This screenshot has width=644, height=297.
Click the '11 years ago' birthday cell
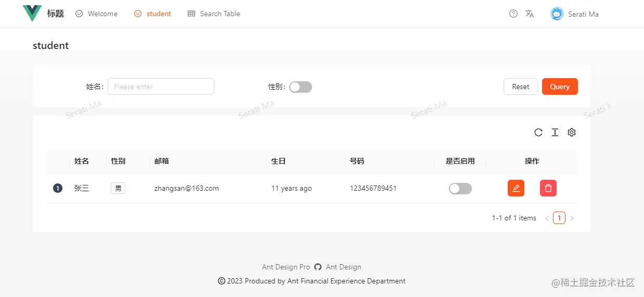(x=292, y=188)
